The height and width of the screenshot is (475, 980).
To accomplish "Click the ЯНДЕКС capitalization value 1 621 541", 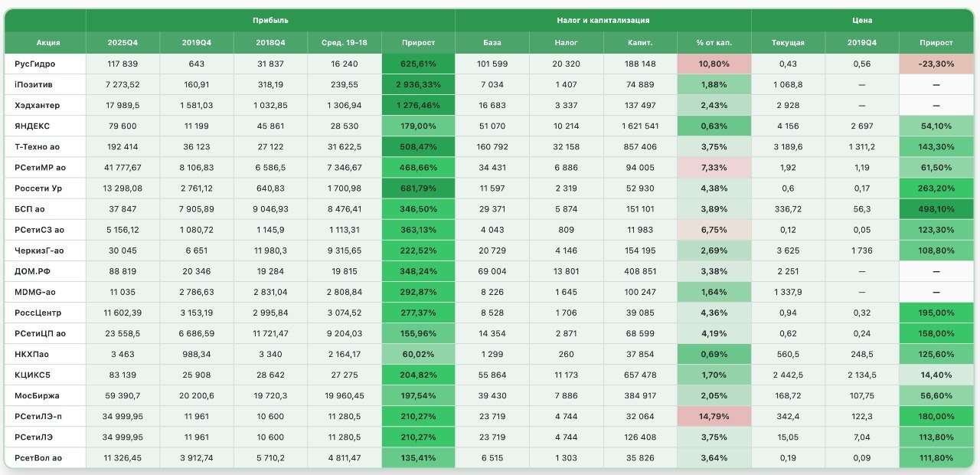I will click(640, 126).
